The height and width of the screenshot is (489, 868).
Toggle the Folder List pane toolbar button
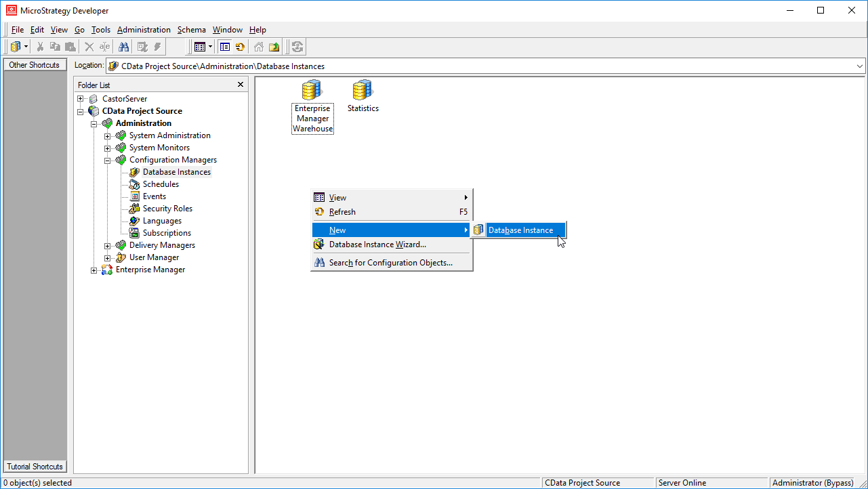point(225,47)
